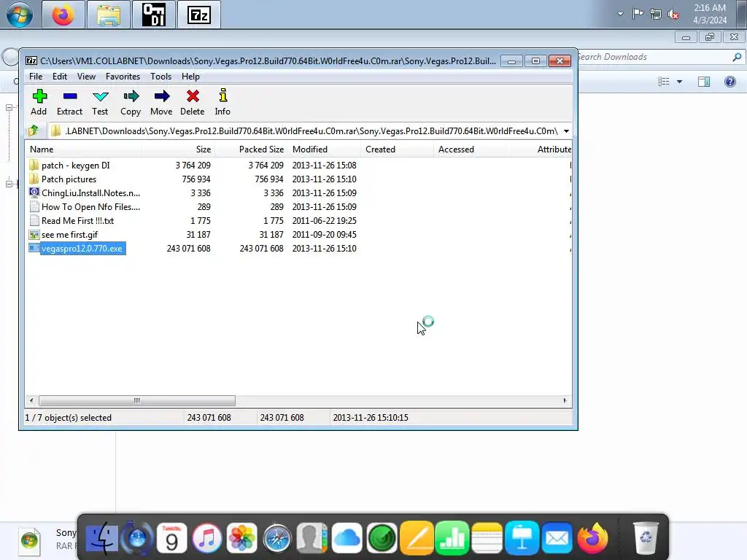This screenshot has width=747, height=560.
Task: Expand the address path dropdown
Action: [566, 131]
